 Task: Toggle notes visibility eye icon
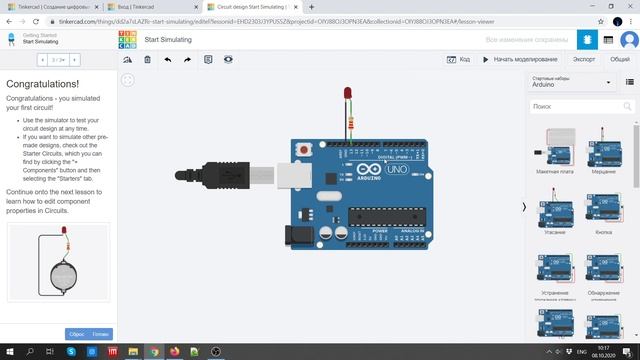228,60
